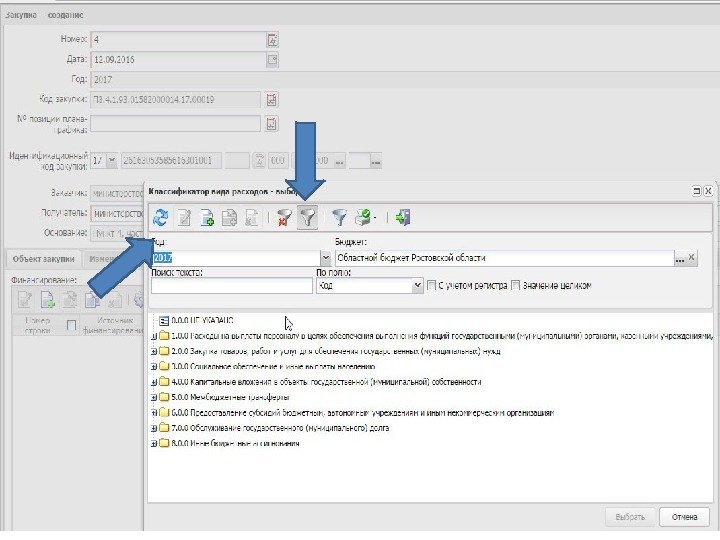Open the edit record icon in classifier toolbar
The image size is (720, 540).
click(185, 217)
